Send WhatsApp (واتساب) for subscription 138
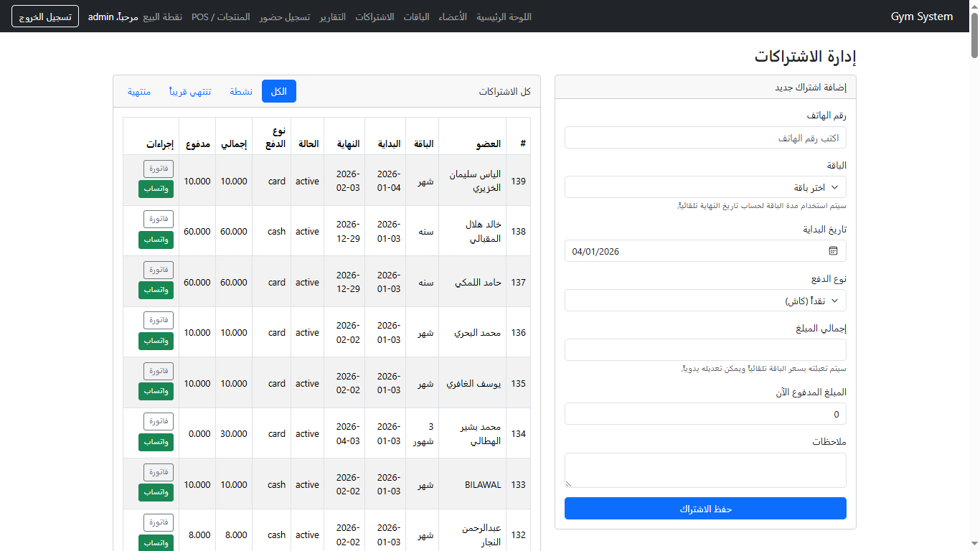This screenshot has height=551, width=980. 156,240
